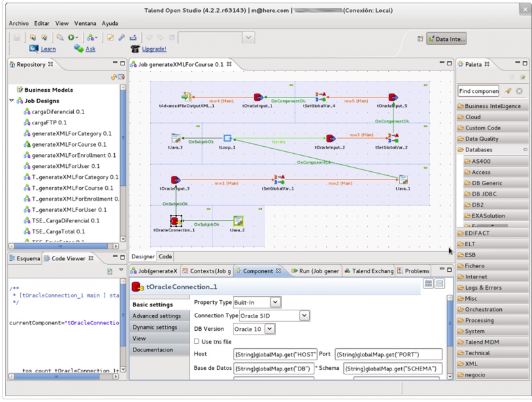
Task: Select the tSetGlobalVar_1 component
Action: pyautogui.click(x=279, y=180)
